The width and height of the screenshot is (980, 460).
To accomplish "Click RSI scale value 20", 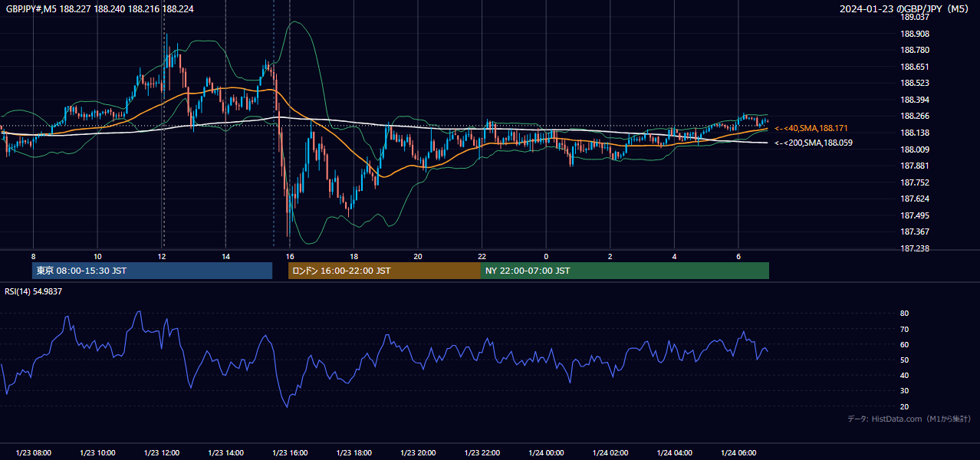I will (x=905, y=406).
